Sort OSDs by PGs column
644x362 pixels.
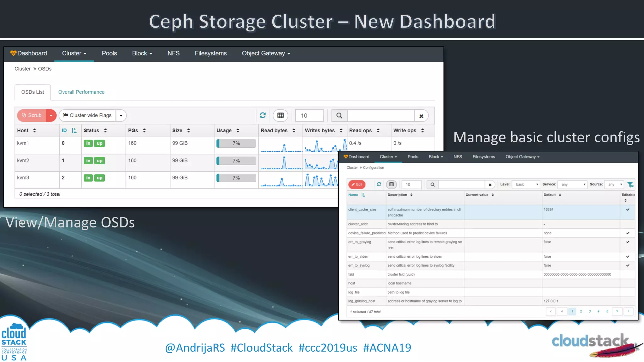tap(148, 130)
